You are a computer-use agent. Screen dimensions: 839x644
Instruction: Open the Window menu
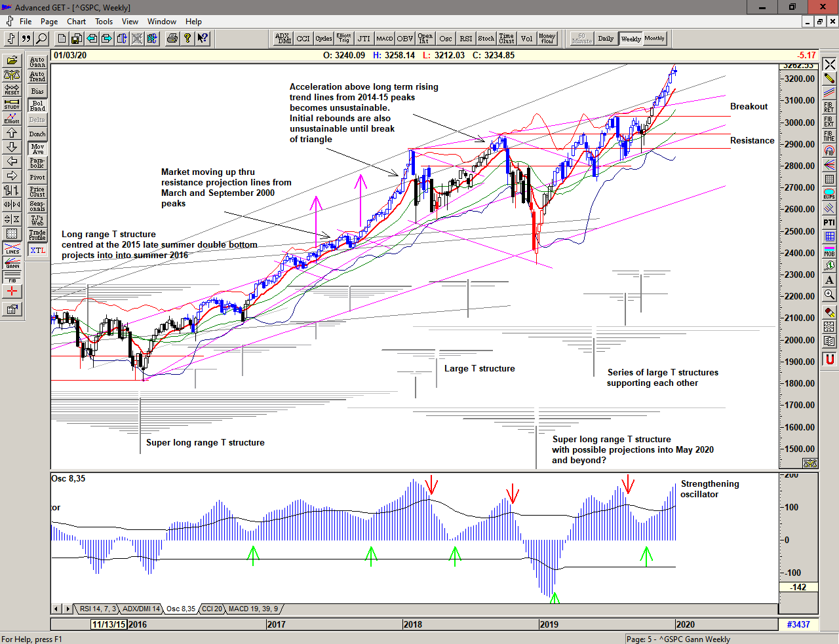(161, 22)
